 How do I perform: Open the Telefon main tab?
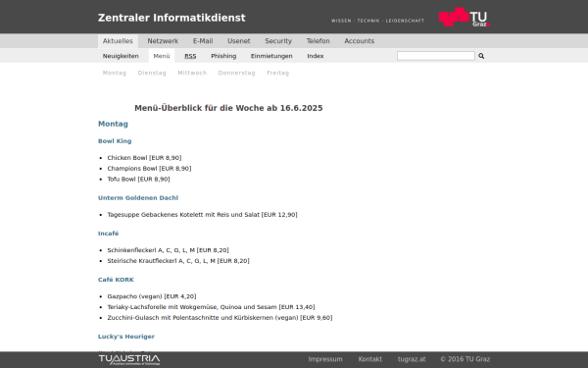click(x=318, y=41)
